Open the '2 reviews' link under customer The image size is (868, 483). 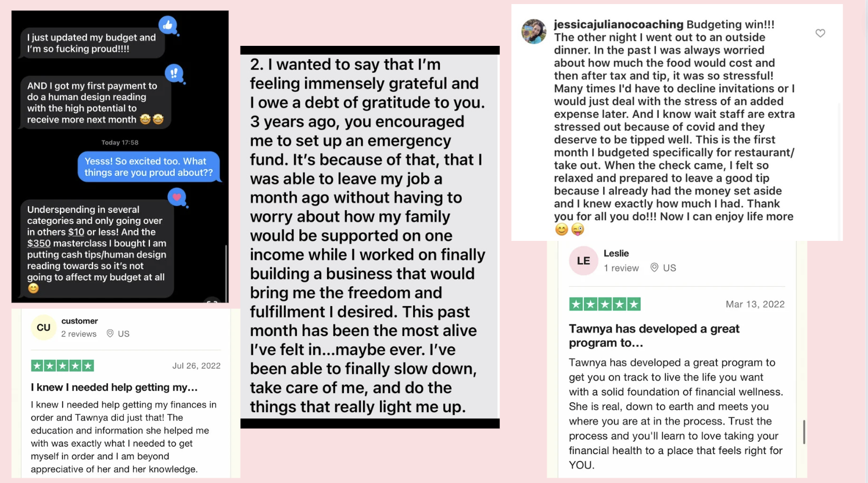pyautogui.click(x=79, y=334)
